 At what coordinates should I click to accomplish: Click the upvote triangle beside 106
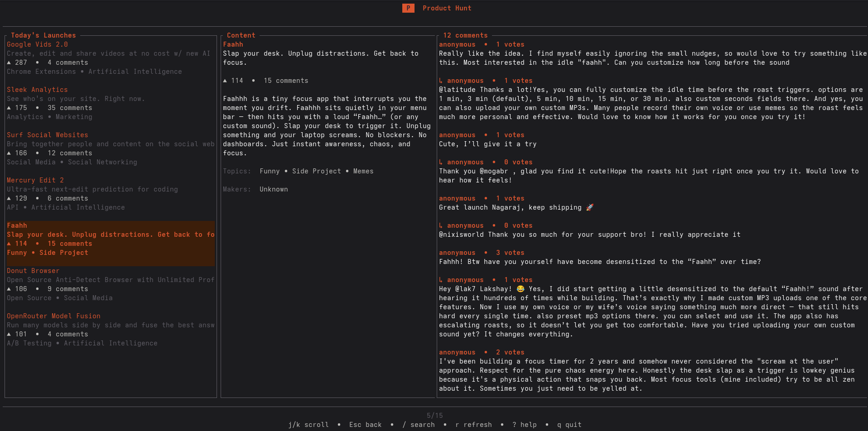(x=9, y=289)
